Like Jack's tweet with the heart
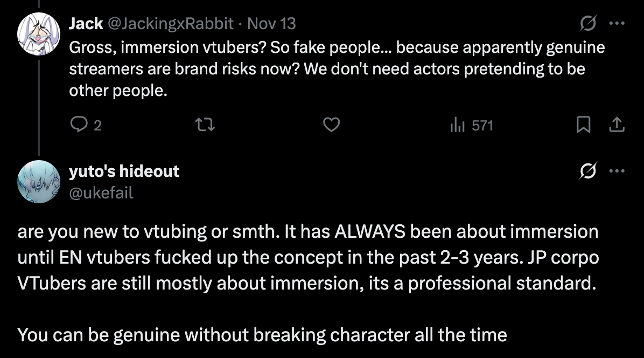This screenshot has width=644, height=358. [331, 126]
